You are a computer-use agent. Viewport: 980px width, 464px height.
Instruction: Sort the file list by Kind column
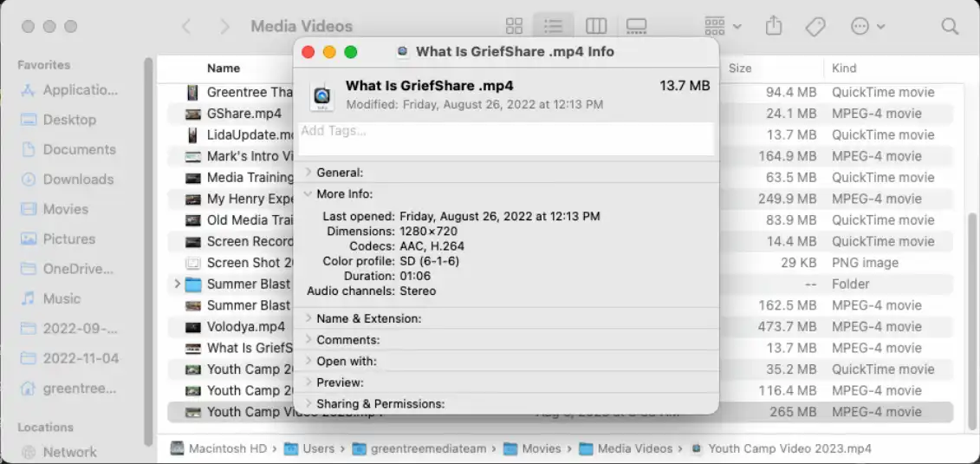click(844, 68)
